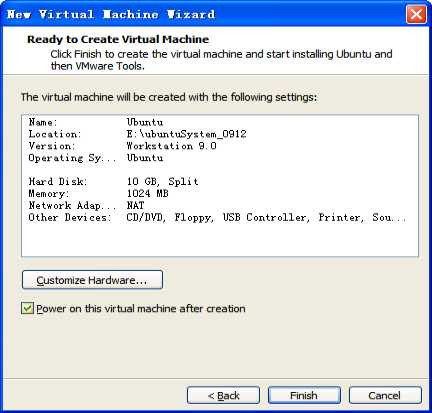This screenshot has height=413, width=432.
Task: Select the Operating Sy... Ubuntu row
Action: [x=220, y=158]
